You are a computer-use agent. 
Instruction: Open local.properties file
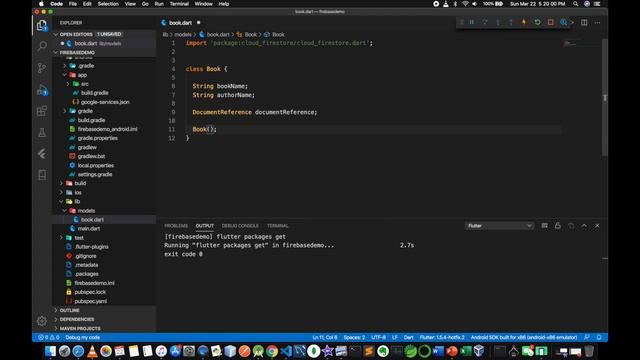[96, 165]
